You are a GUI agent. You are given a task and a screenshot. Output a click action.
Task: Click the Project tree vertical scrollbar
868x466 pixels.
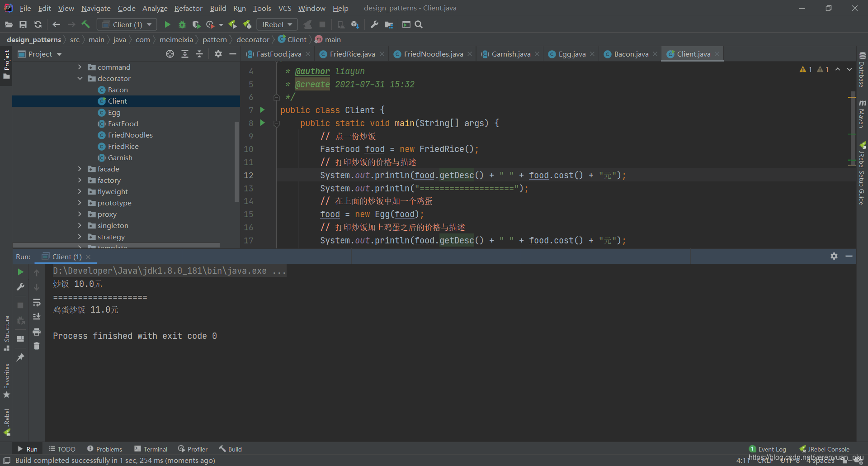pos(236,162)
